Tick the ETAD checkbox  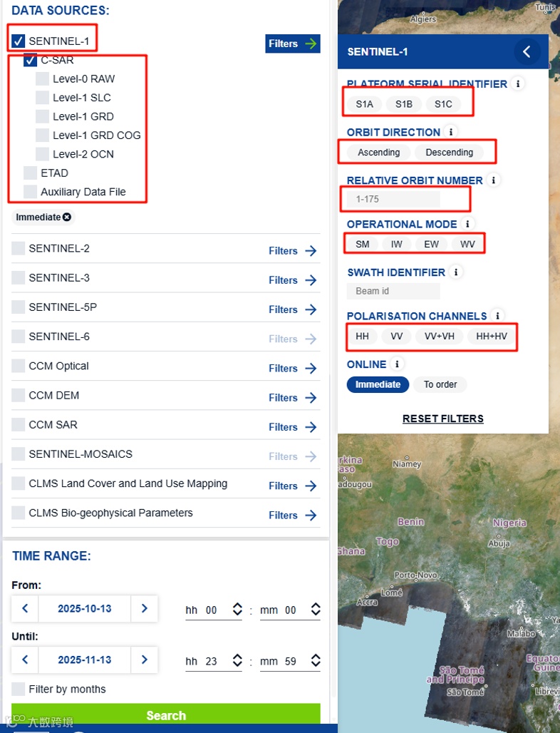click(x=31, y=173)
